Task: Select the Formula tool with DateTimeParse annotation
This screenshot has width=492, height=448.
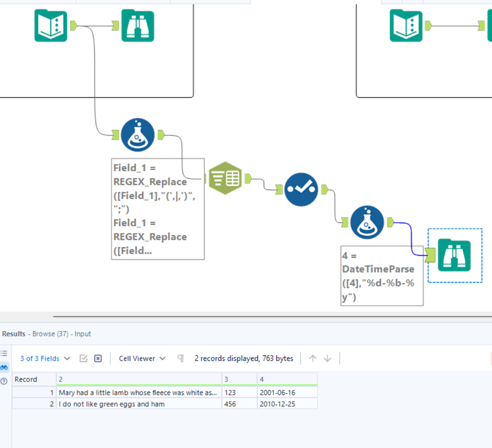Action: 367,222
